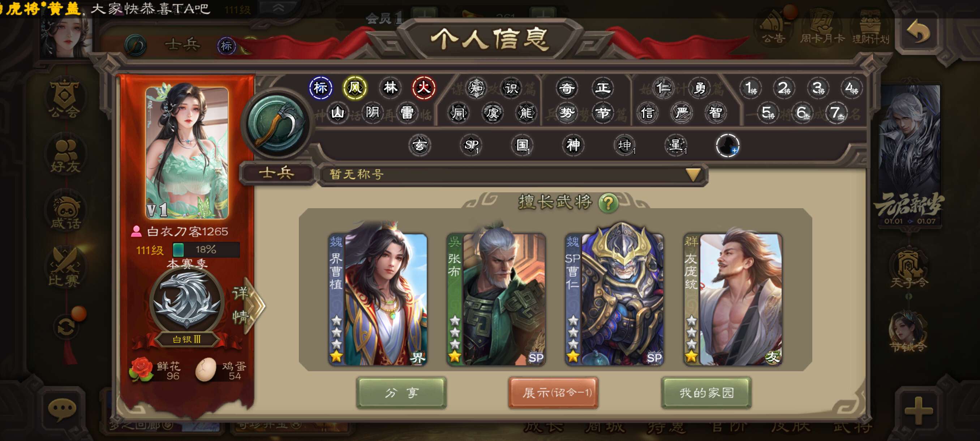Click the level experience progress bar

(206, 250)
